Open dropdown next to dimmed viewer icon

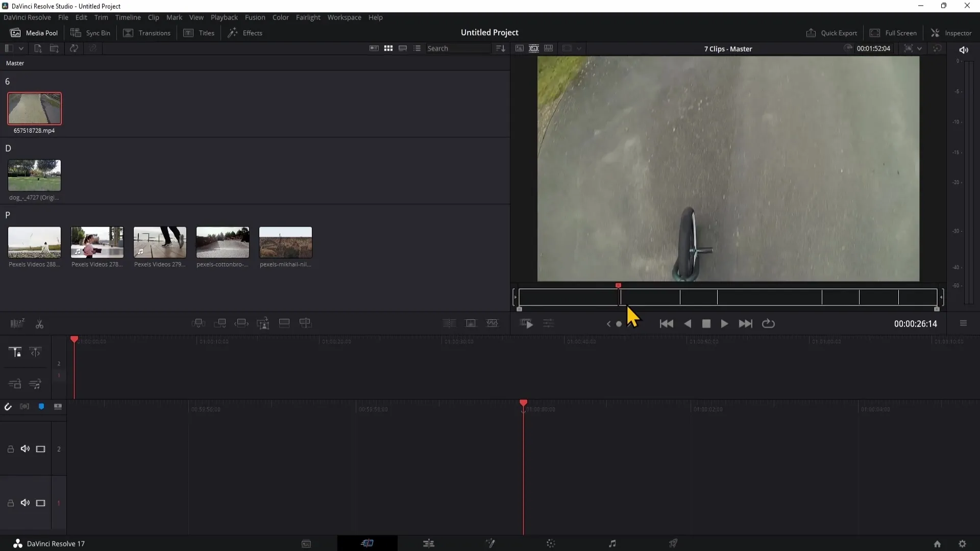tap(579, 49)
